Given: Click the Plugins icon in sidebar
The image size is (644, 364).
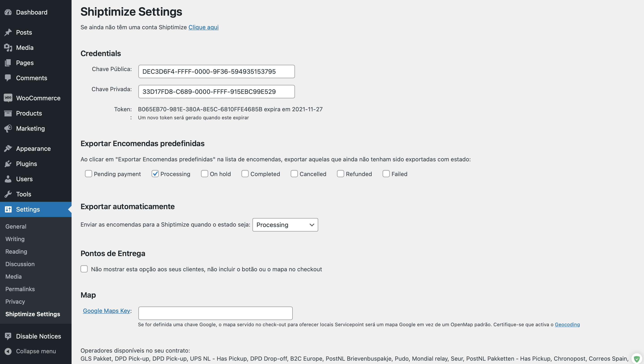Looking at the screenshot, I should (x=8, y=163).
